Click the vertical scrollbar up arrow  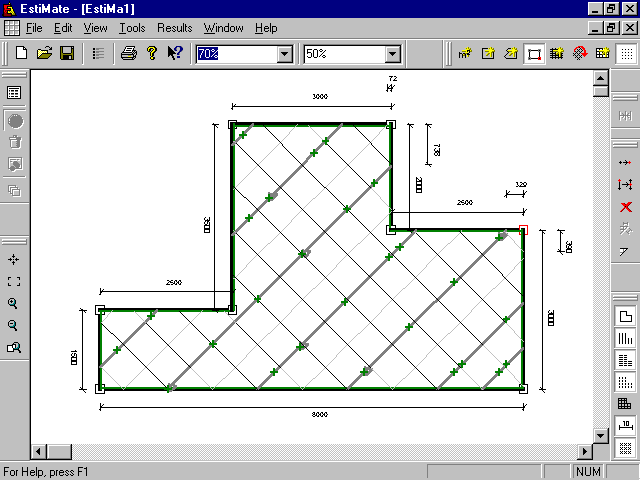[600, 78]
